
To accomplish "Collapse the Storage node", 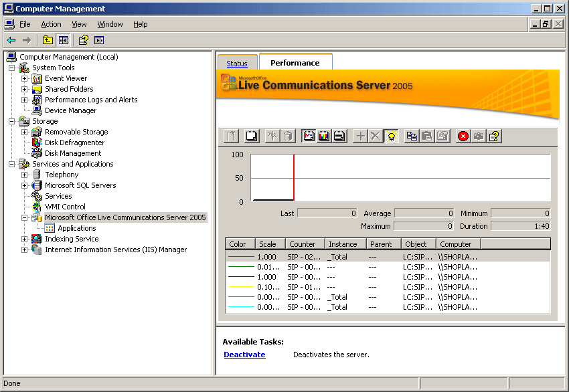I will (x=11, y=122).
